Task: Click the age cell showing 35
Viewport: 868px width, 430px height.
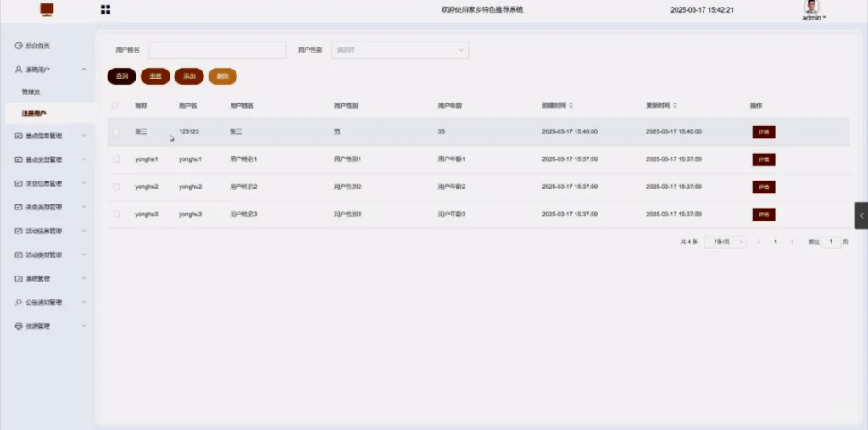Action: click(x=441, y=131)
